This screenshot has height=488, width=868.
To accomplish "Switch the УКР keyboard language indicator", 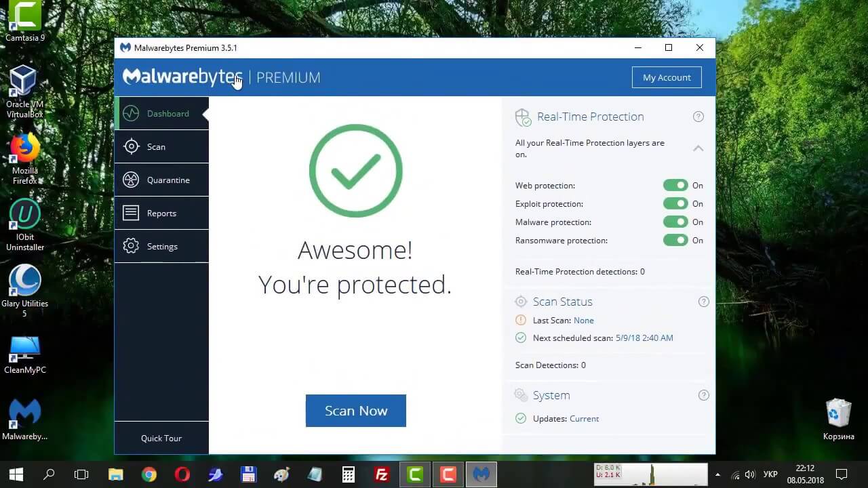I will [x=770, y=474].
